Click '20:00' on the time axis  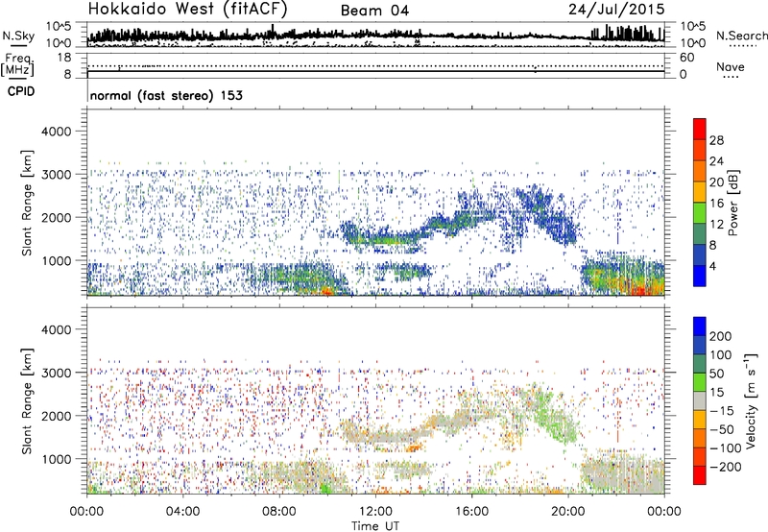(567, 511)
